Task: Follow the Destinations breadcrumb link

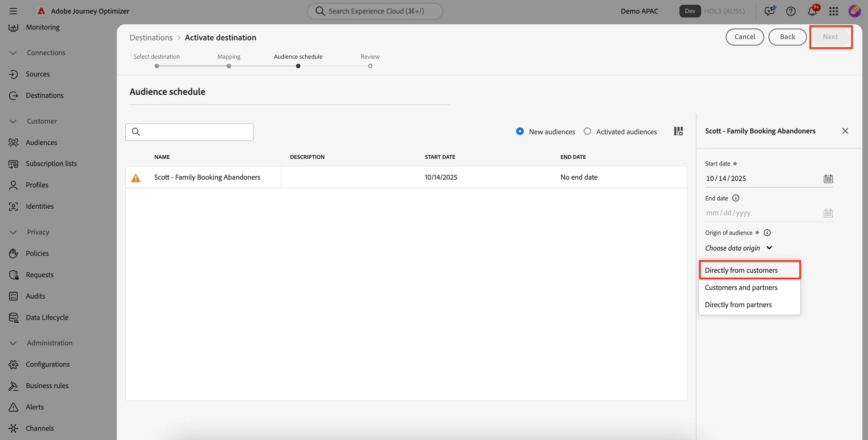Action: pos(151,37)
